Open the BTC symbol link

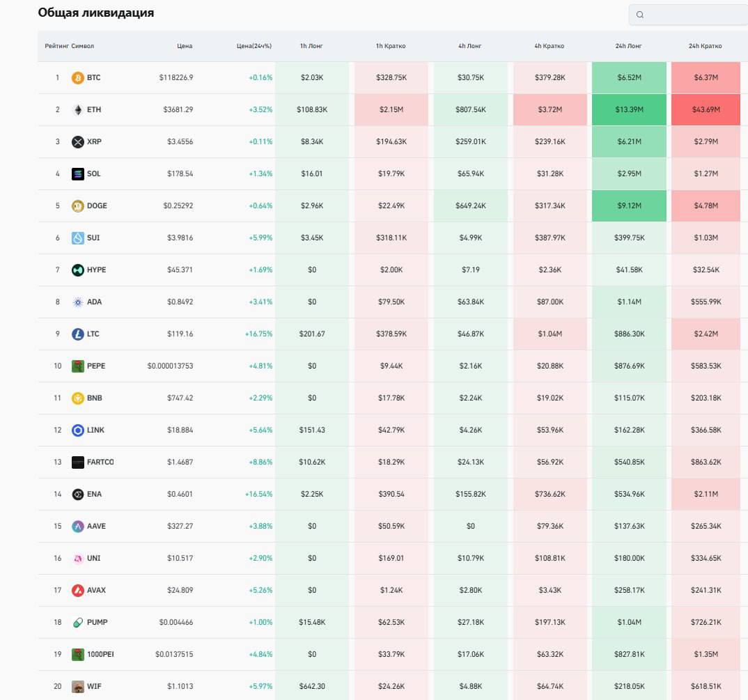[93, 78]
